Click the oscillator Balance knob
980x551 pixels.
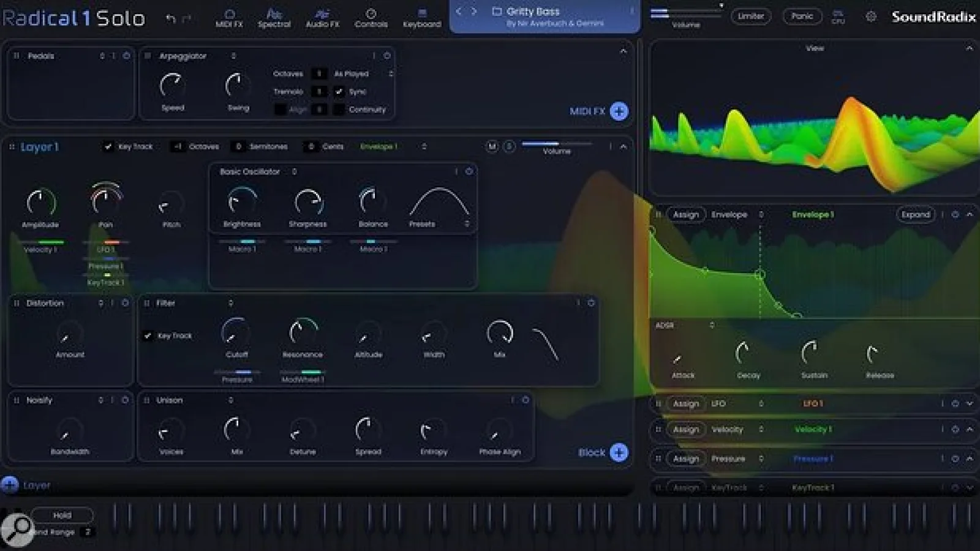point(372,201)
